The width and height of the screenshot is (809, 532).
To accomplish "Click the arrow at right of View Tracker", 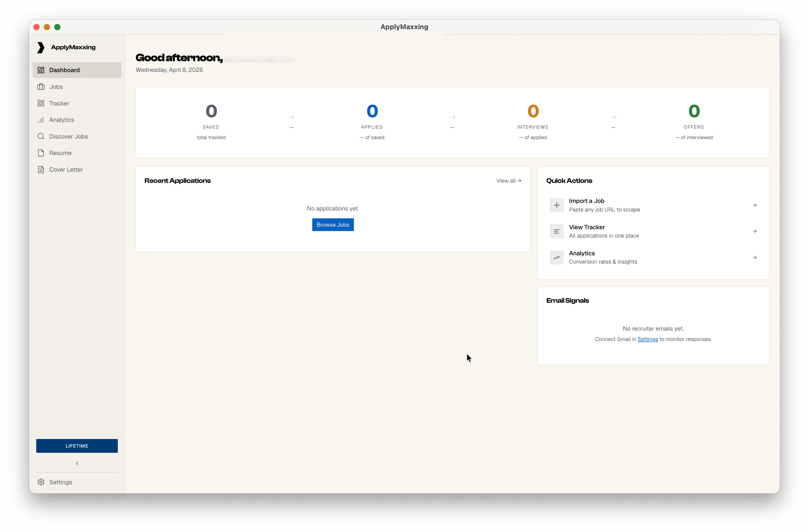I will pyautogui.click(x=755, y=231).
